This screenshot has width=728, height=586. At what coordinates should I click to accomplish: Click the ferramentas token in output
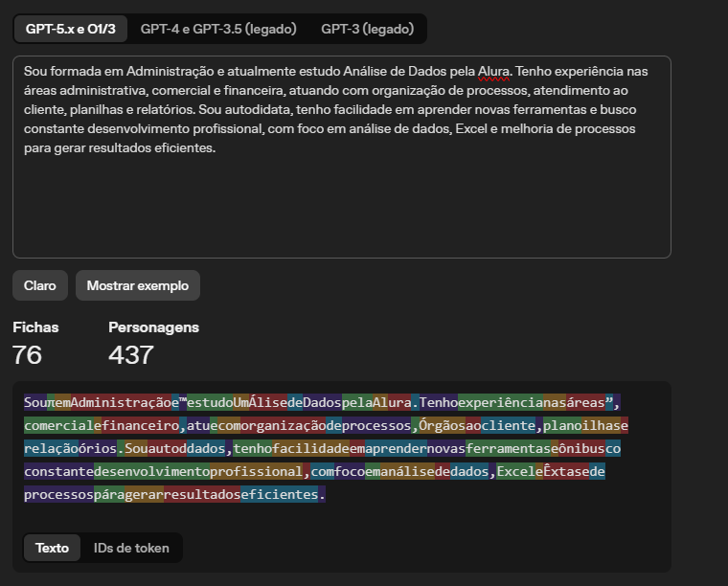509,449
